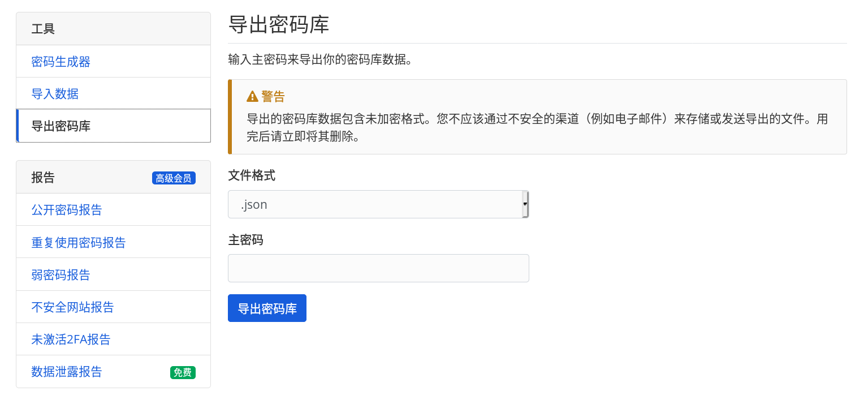Open 密码生成器 in the sidebar
Screen dimensions: 868x404
pyautogui.click(x=61, y=62)
